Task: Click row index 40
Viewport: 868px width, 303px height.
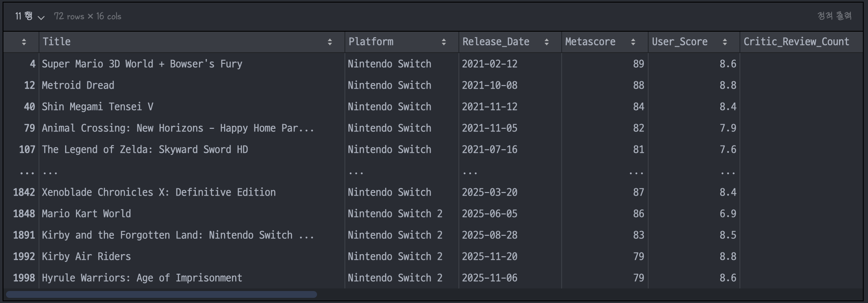Action: point(30,107)
